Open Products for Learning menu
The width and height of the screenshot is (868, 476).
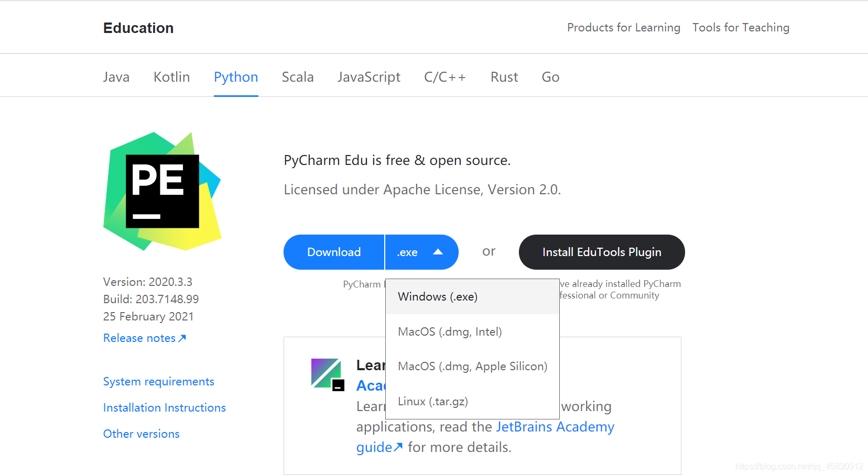(624, 27)
